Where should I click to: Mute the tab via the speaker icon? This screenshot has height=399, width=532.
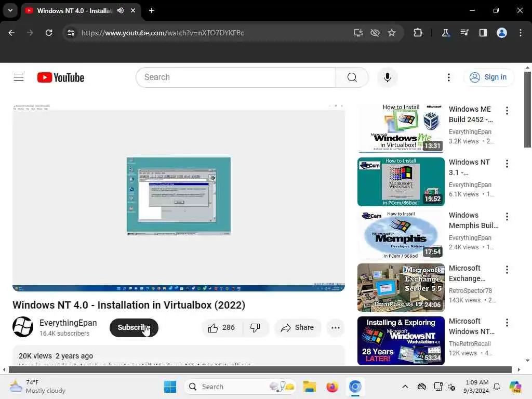pos(121,10)
